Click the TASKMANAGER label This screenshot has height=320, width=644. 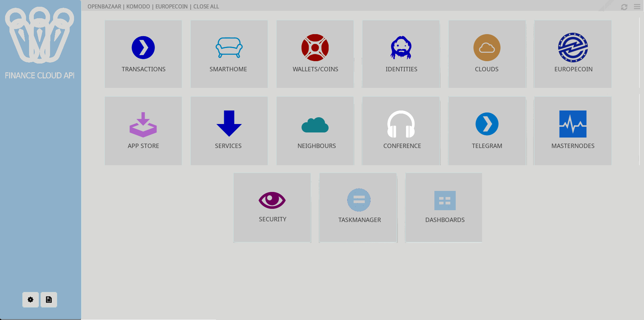click(360, 220)
